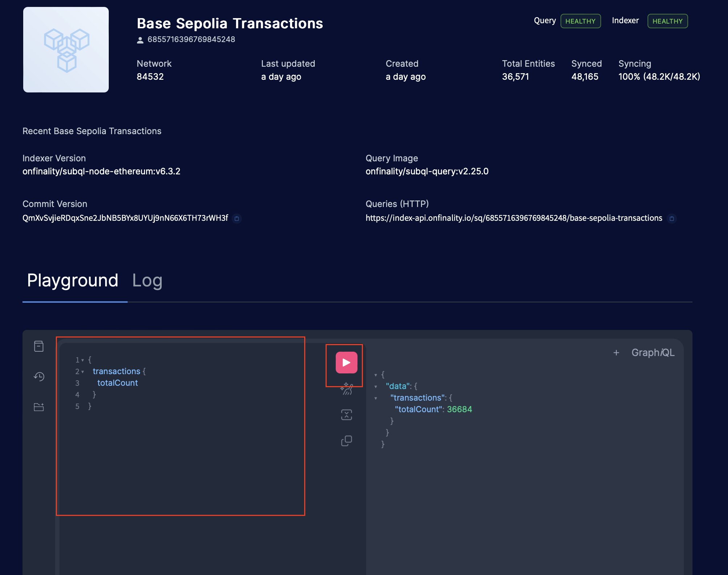Switch to the Log tab
This screenshot has height=575, width=728.
coord(147,281)
